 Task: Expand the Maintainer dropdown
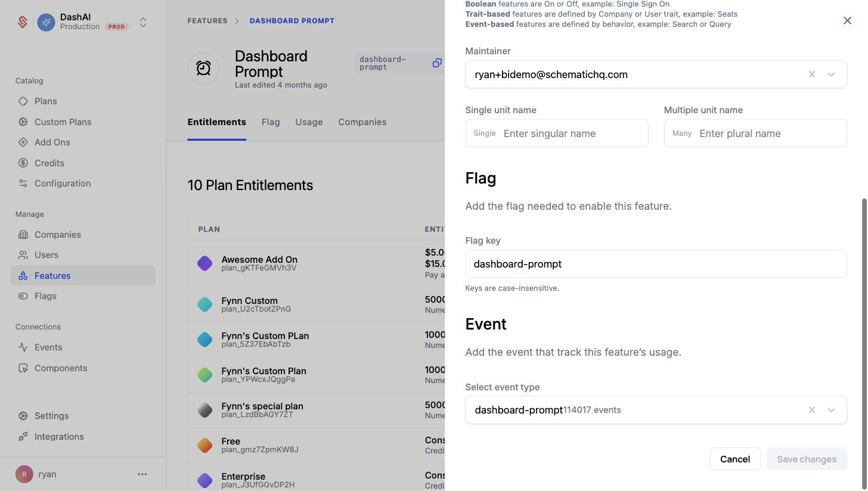coord(831,74)
